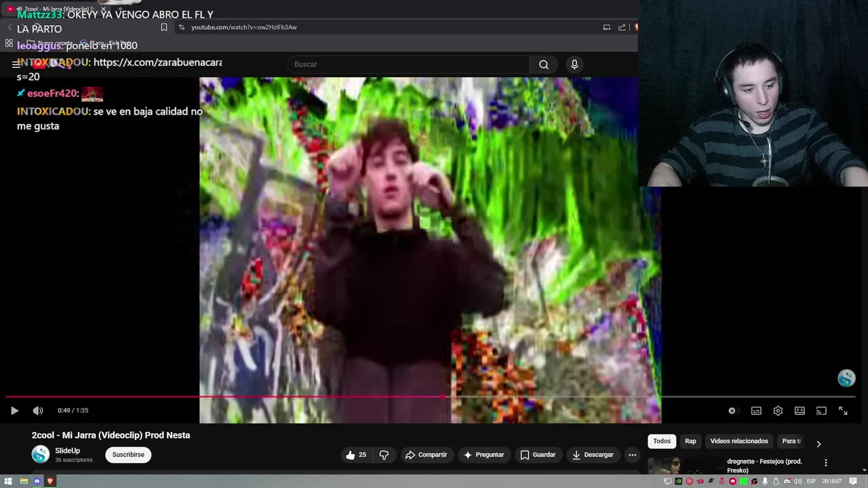Screen dimensions: 868x488
Task: Open Brave browser from the taskbar
Action: coord(50,481)
